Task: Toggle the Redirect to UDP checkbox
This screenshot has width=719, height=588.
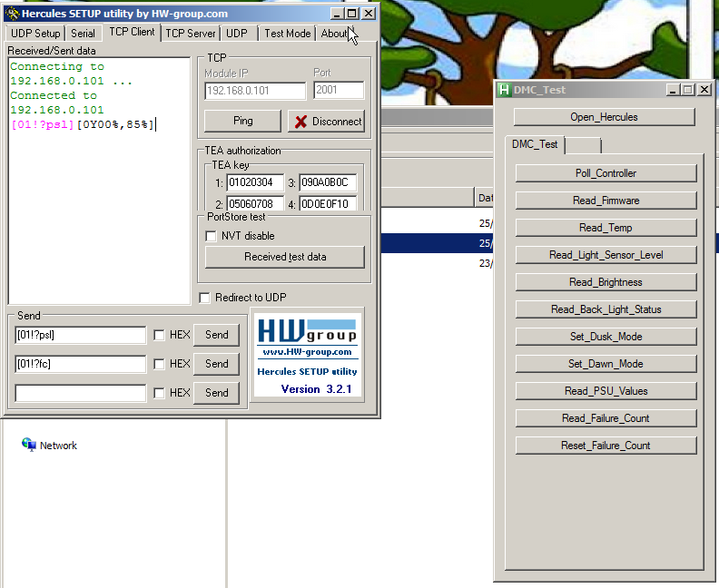Action: coord(205,298)
